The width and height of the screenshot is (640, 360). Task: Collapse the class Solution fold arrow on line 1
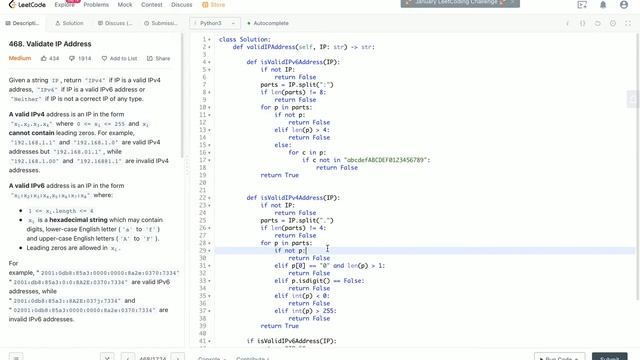(209, 40)
